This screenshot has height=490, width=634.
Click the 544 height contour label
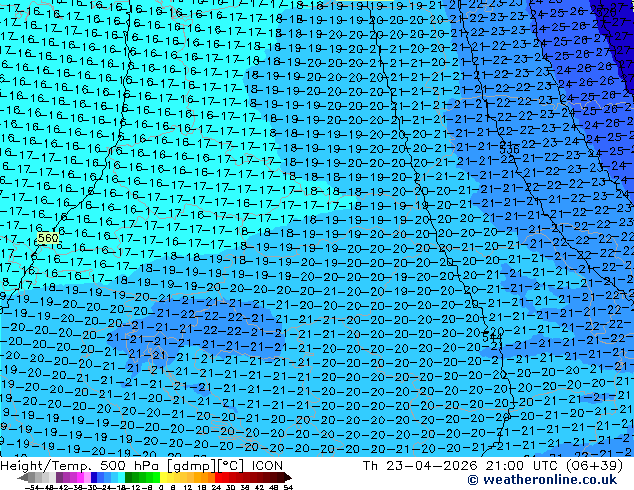492,337
